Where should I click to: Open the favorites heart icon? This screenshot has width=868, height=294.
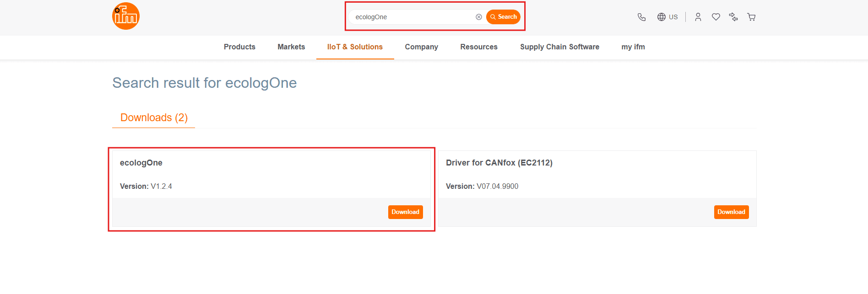[x=716, y=17]
